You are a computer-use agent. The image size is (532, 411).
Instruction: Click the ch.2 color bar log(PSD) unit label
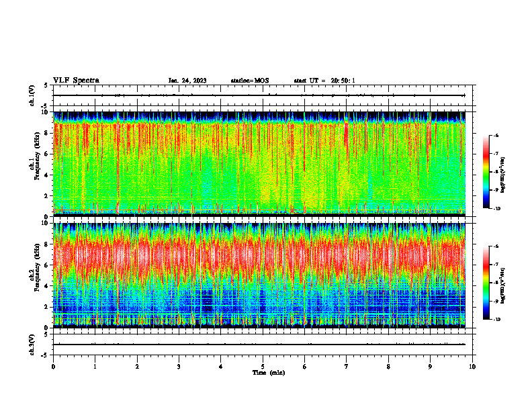coord(503,286)
